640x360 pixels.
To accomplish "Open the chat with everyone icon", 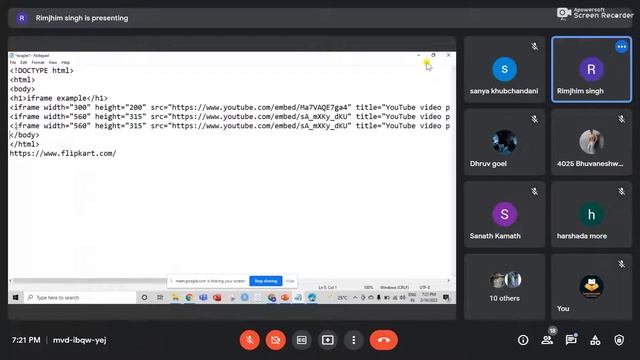I will click(x=571, y=340).
